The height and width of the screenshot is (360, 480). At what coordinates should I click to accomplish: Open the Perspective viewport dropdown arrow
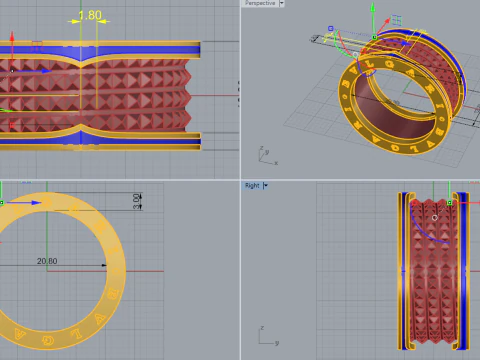[282, 3]
